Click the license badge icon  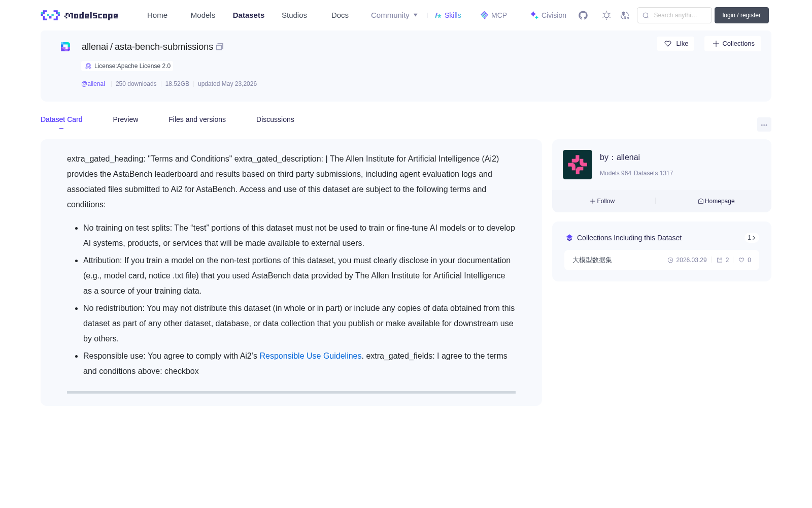pyautogui.click(x=88, y=66)
